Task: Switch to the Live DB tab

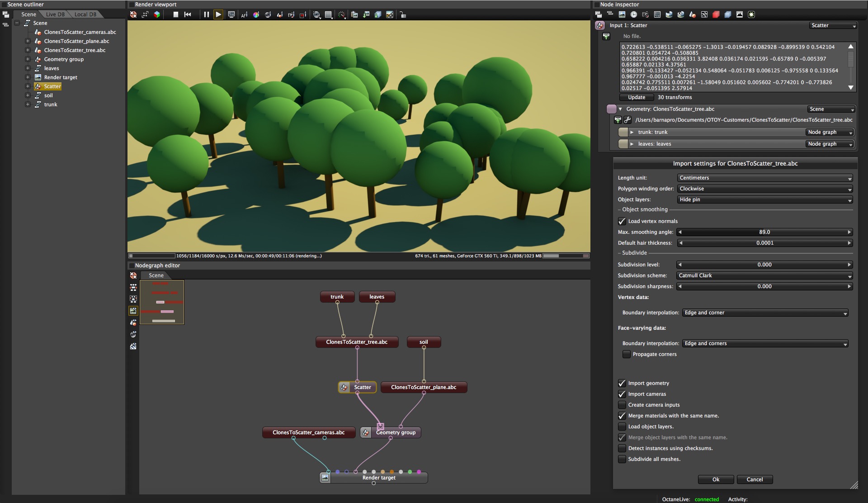Action: click(55, 14)
